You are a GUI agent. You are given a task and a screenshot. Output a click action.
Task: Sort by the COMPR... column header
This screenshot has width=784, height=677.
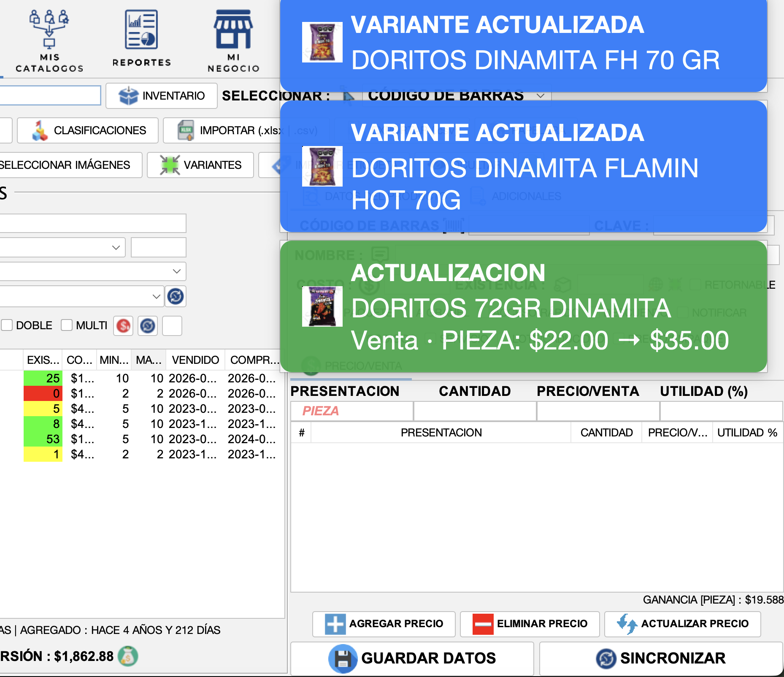coord(254,360)
